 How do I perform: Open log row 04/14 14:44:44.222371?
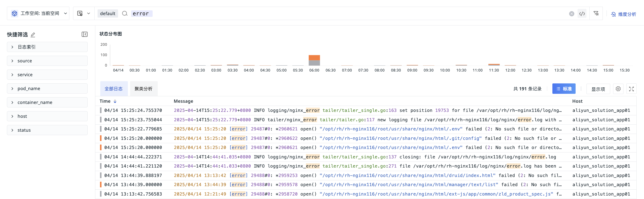pos(366,157)
